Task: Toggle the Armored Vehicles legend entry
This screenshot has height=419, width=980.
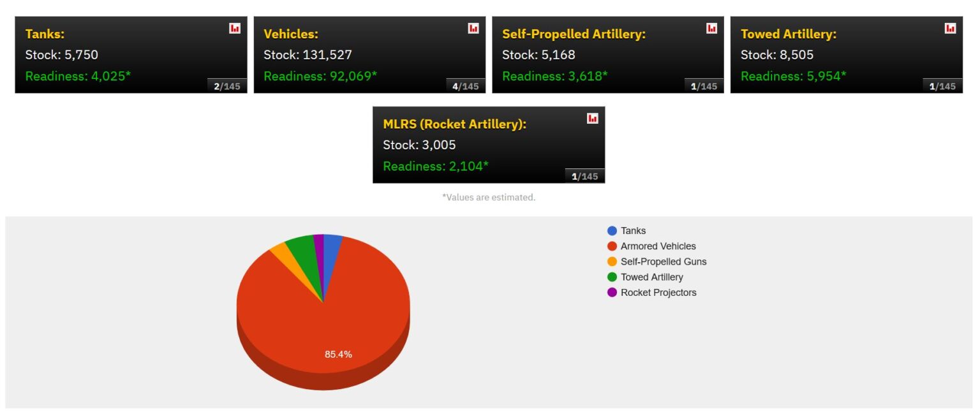Action: [x=657, y=246]
